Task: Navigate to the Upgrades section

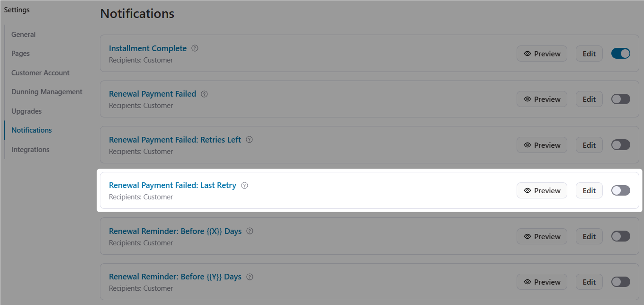Action: click(x=26, y=111)
